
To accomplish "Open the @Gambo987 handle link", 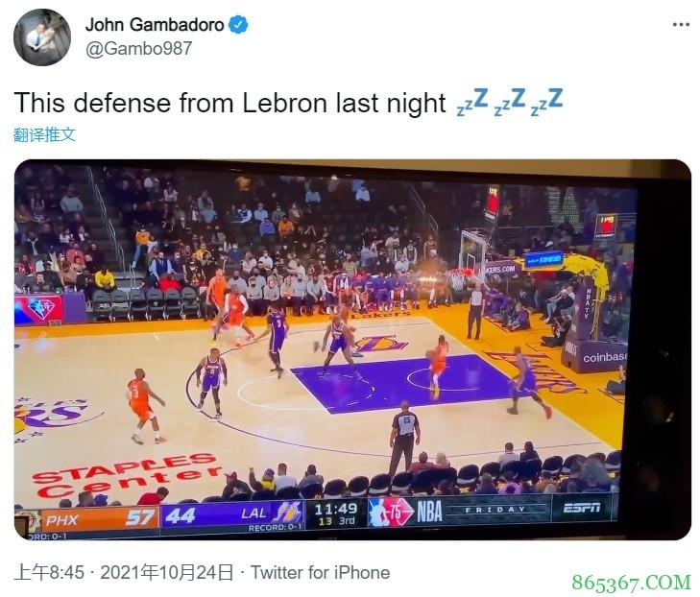I will pos(138,48).
